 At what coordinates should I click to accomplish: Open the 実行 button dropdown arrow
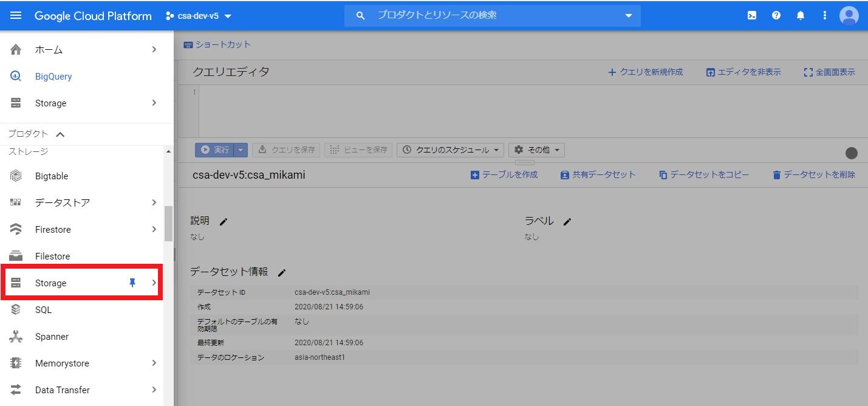click(x=242, y=150)
